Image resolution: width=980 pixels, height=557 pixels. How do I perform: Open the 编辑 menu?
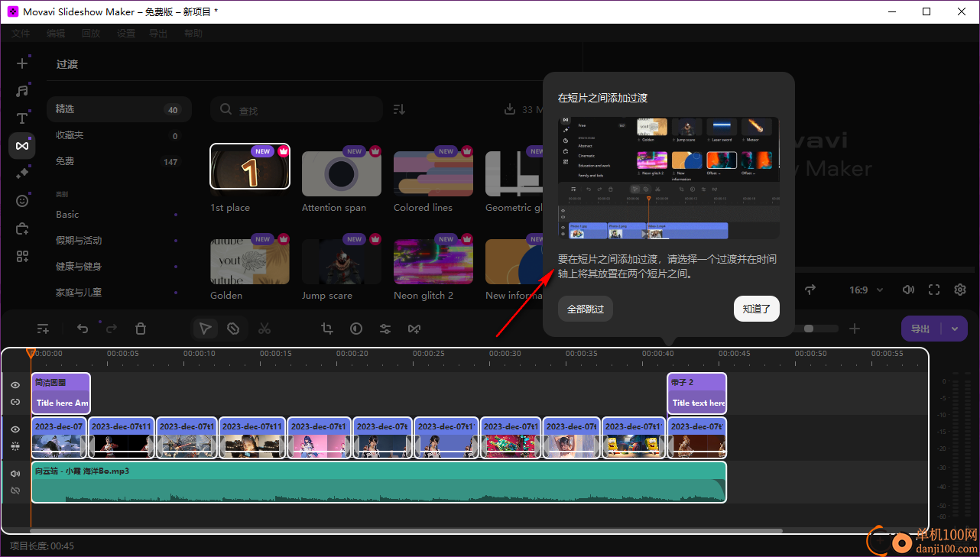point(56,34)
